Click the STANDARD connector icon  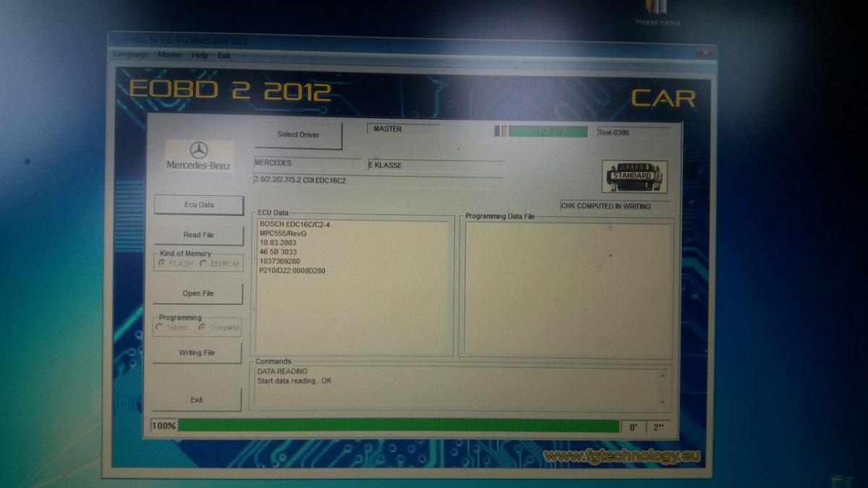(x=634, y=176)
